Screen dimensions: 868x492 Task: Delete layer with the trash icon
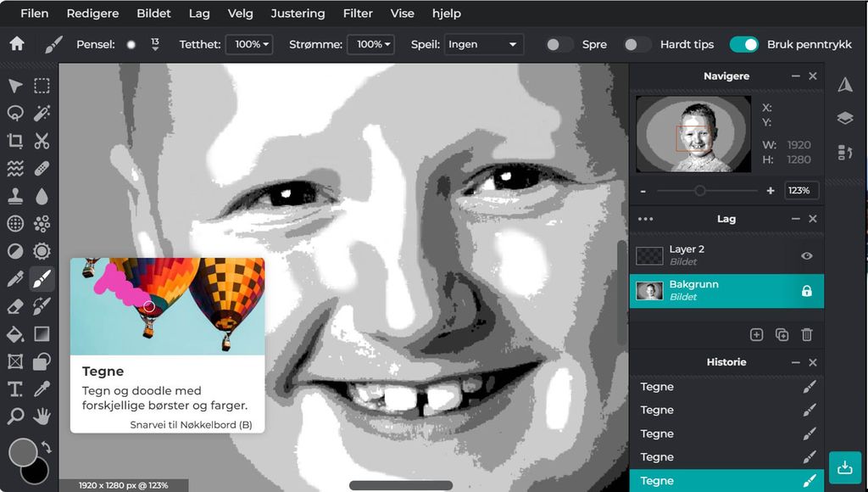(x=806, y=335)
